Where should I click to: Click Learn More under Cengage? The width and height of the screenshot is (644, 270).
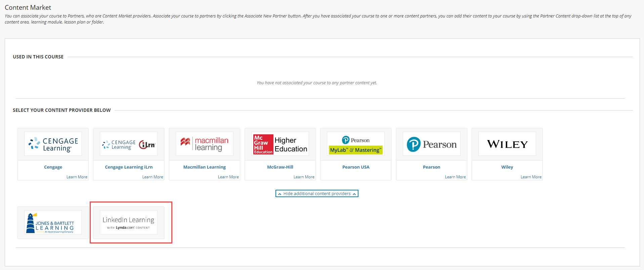click(77, 177)
